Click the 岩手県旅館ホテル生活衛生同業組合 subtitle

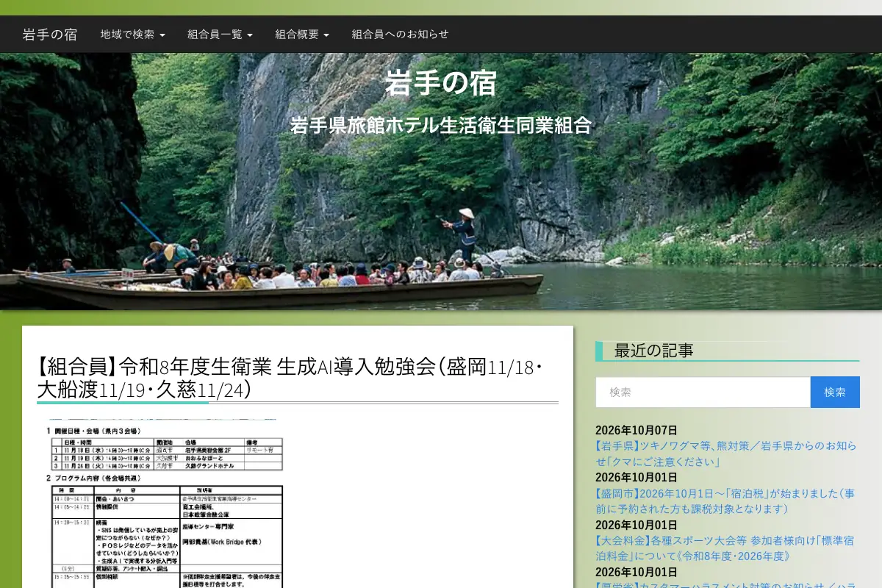pos(441,125)
